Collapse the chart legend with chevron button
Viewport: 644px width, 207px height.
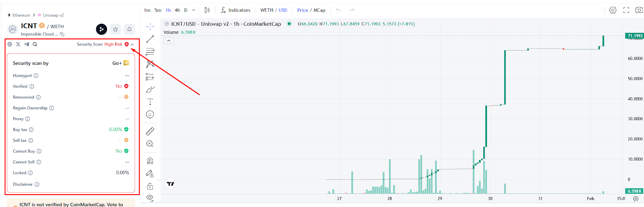(x=169, y=41)
